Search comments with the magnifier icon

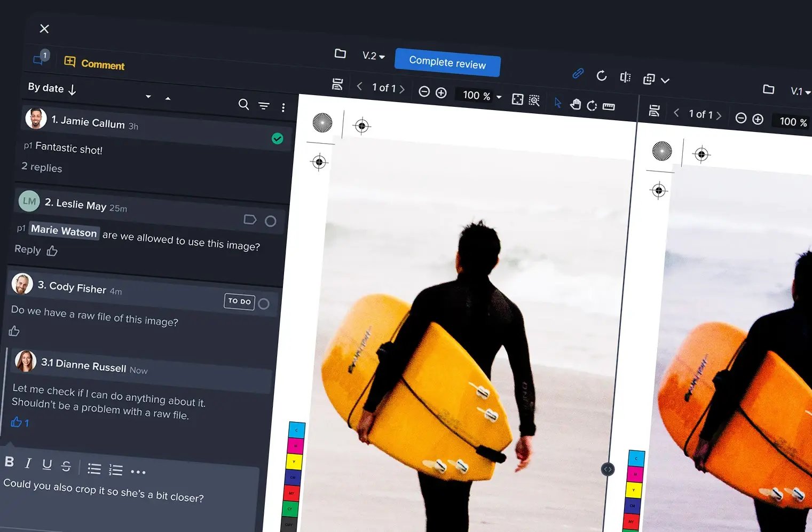click(243, 104)
